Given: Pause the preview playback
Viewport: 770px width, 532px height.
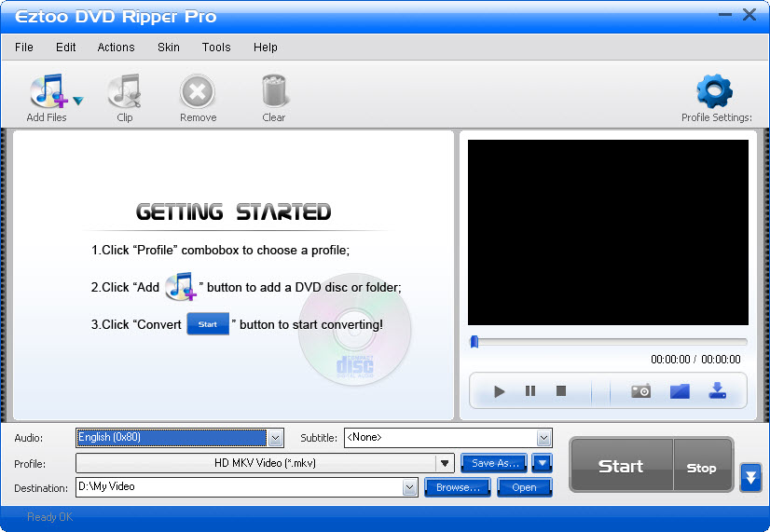Looking at the screenshot, I should [530, 390].
